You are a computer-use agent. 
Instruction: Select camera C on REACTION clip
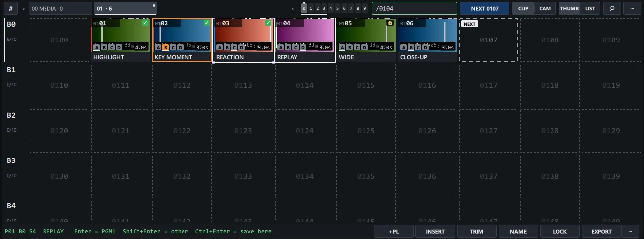point(233,48)
